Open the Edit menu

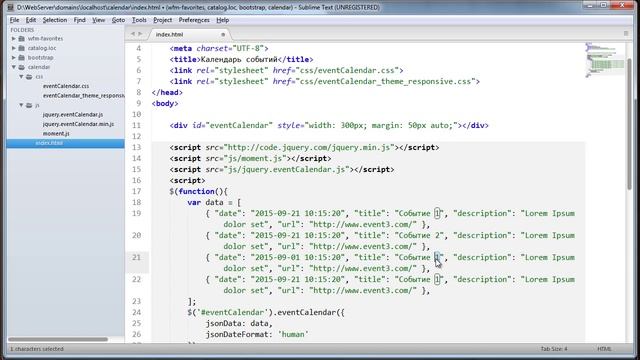[31, 20]
